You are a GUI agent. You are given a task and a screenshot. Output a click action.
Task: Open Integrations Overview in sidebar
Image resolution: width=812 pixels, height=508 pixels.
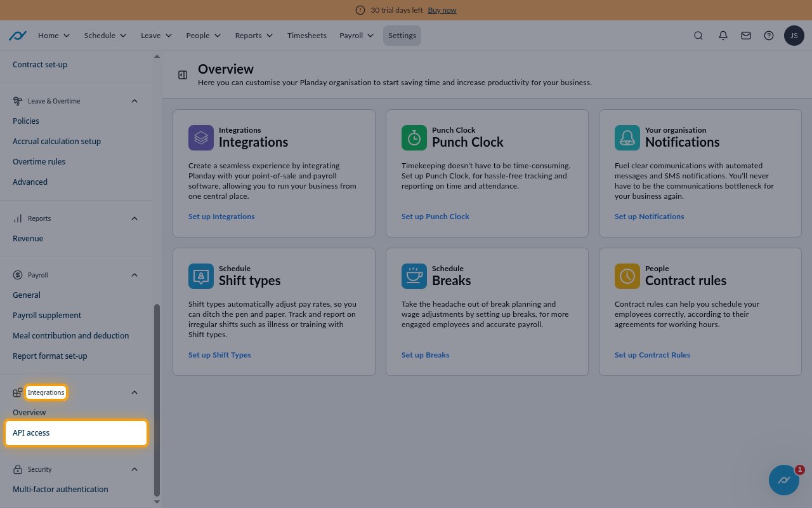pyautogui.click(x=29, y=412)
